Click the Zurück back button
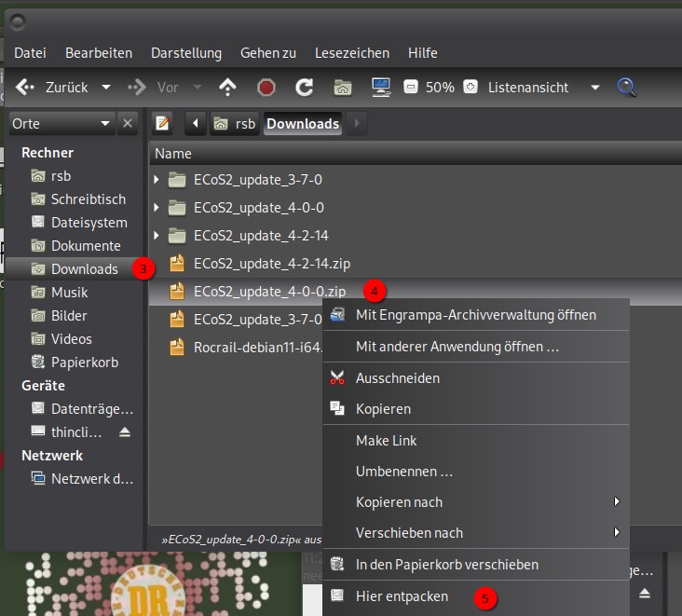The image size is (682, 616). 54,88
